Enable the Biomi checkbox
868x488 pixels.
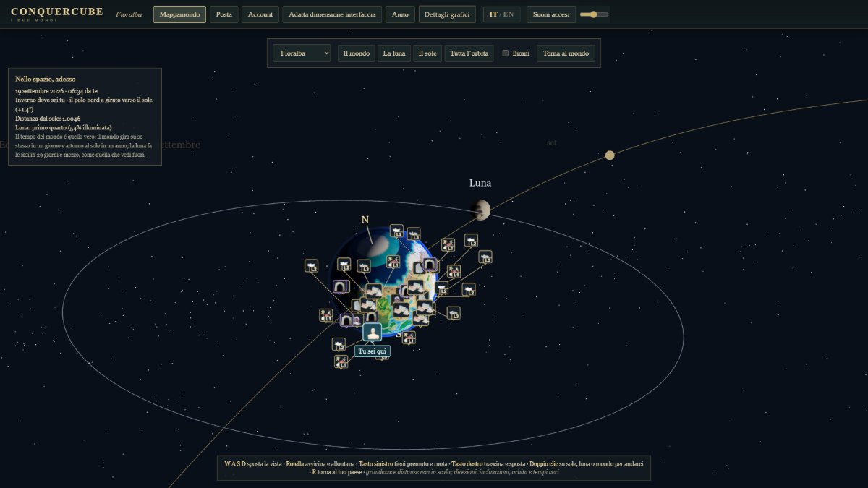(506, 53)
